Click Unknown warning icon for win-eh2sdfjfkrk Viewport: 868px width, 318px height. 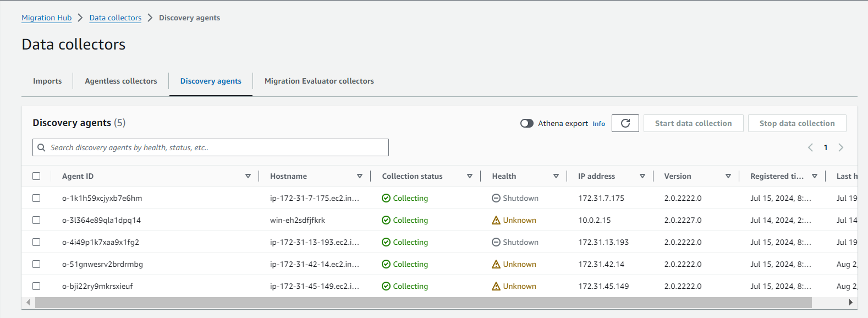pos(496,220)
